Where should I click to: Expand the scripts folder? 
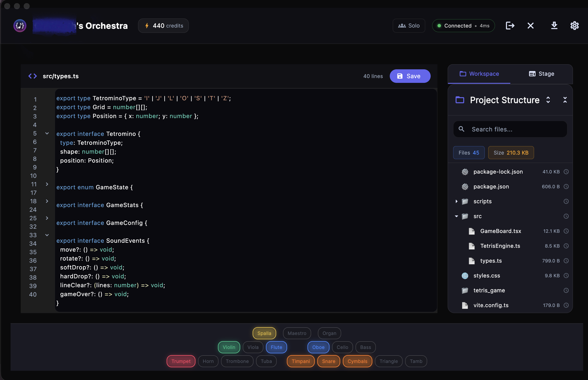pyautogui.click(x=457, y=201)
